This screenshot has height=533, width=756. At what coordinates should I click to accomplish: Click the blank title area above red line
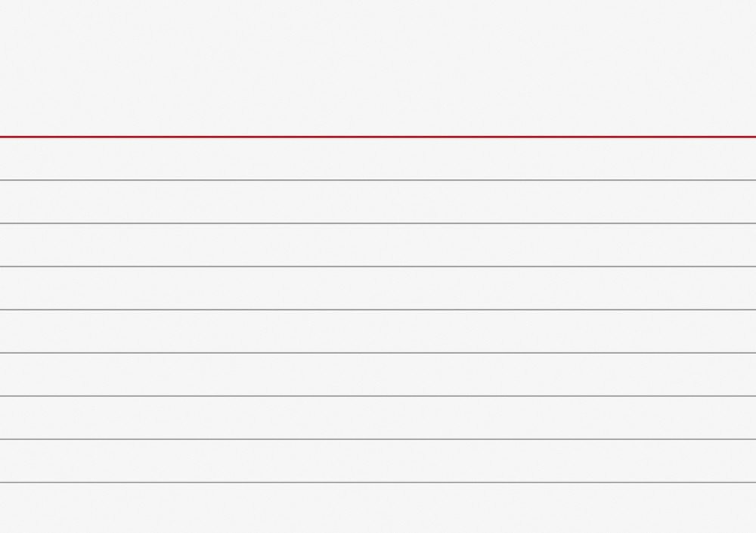(x=378, y=67)
